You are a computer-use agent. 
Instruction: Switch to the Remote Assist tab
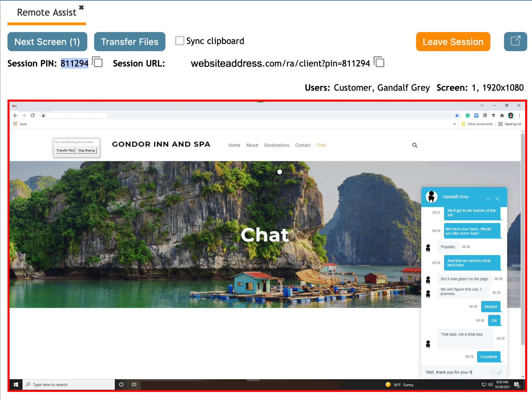pyautogui.click(x=47, y=13)
